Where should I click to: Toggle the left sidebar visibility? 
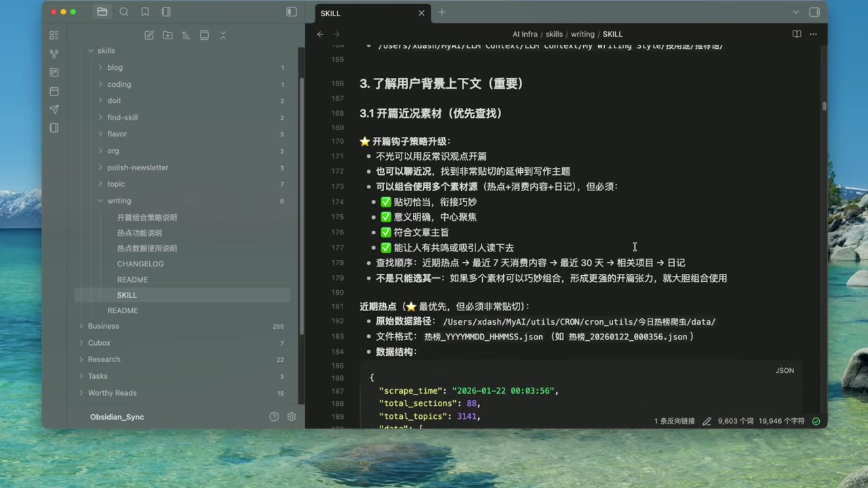pos(291,12)
